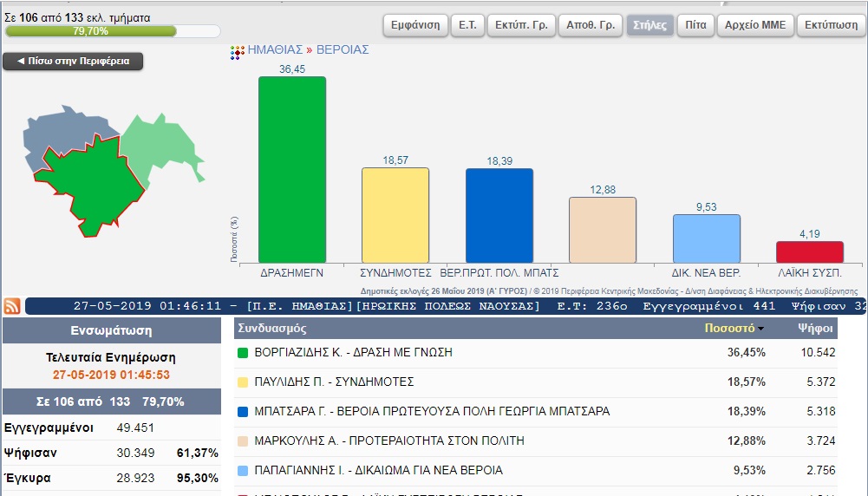Switch to the Πίτα pie chart view
Image resolution: width=868 pixels, height=496 pixels.
[x=695, y=25]
